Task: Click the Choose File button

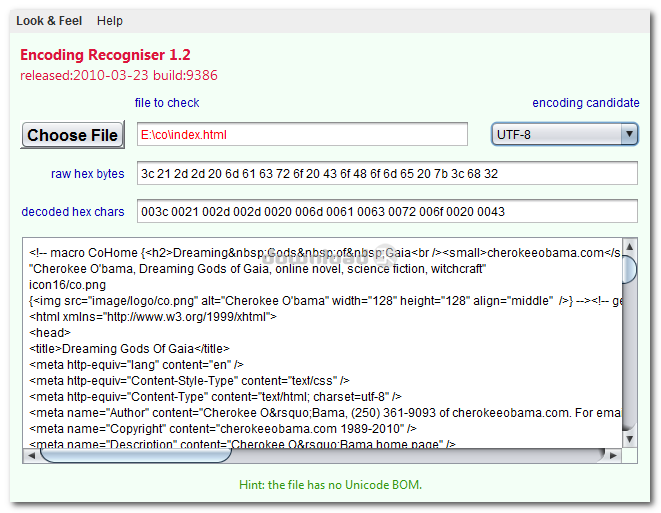Action: (x=73, y=135)
